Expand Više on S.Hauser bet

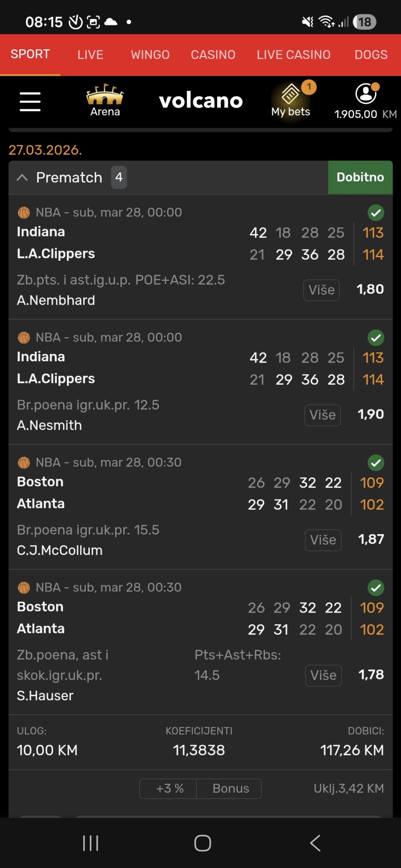click(323, 675)
